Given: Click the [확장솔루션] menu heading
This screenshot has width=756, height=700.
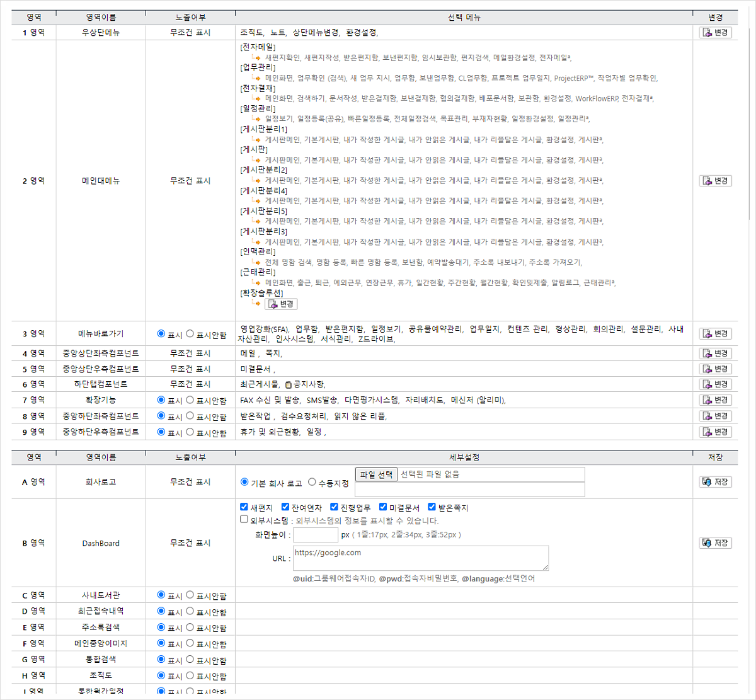Looking at the screenshot, I should pyautogui.click(x=261, y=293).
